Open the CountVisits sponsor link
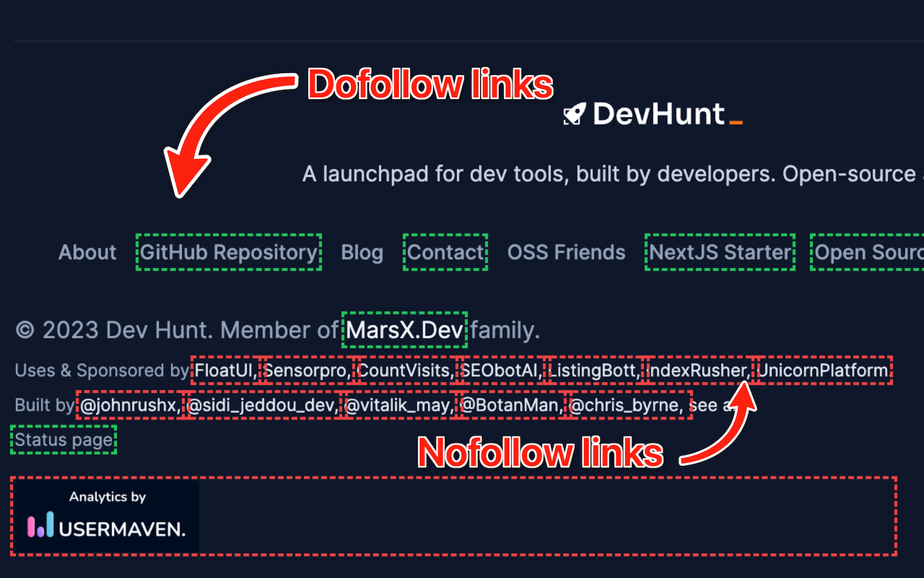The height and width of the screenshot is (578, 924). 405,371
